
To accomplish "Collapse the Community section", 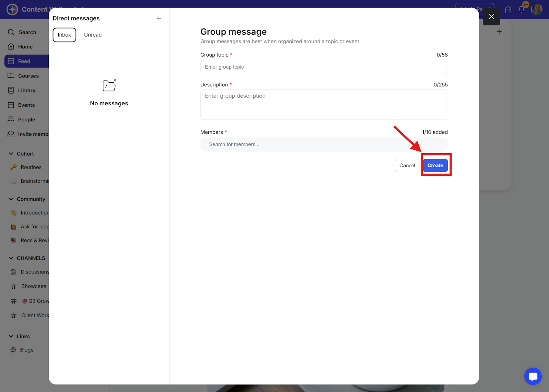I will 11,199.
